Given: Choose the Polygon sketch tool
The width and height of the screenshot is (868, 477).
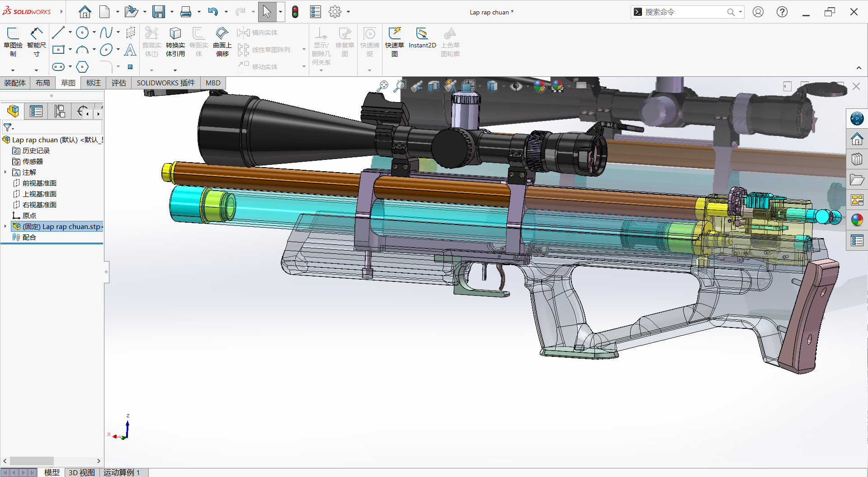Looking at the screenshot, I should point(82,67).
